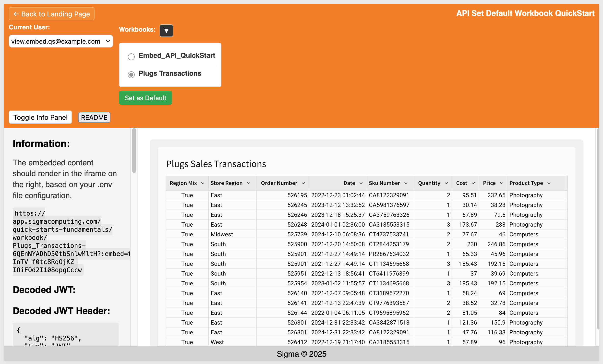Click date cell 2022-12-19 21:17:40
Viewport: 603px width, 364px height.
338,342
